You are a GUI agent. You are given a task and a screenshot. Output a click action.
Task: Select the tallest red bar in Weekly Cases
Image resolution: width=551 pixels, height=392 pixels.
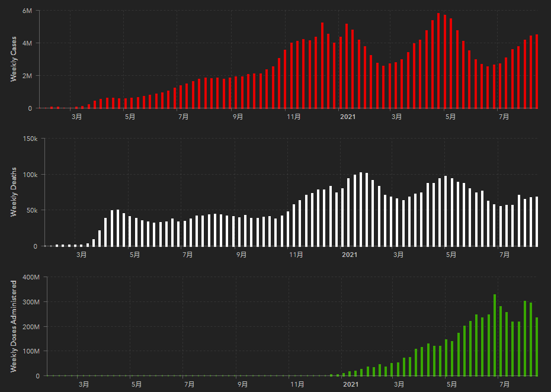[438, 60]
